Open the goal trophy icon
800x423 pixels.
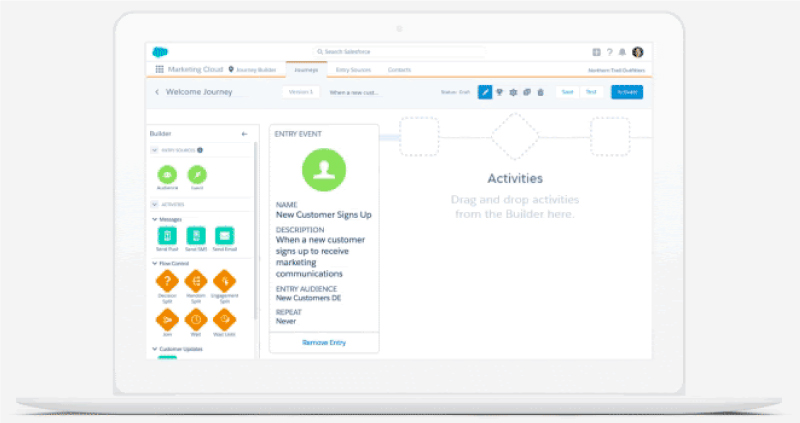pos(499,92)
